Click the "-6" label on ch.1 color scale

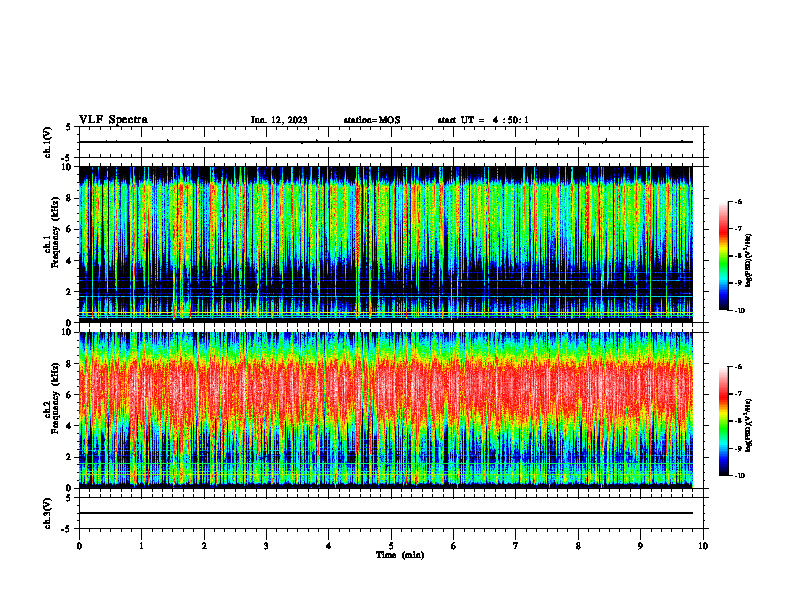[x=738, y=202]
